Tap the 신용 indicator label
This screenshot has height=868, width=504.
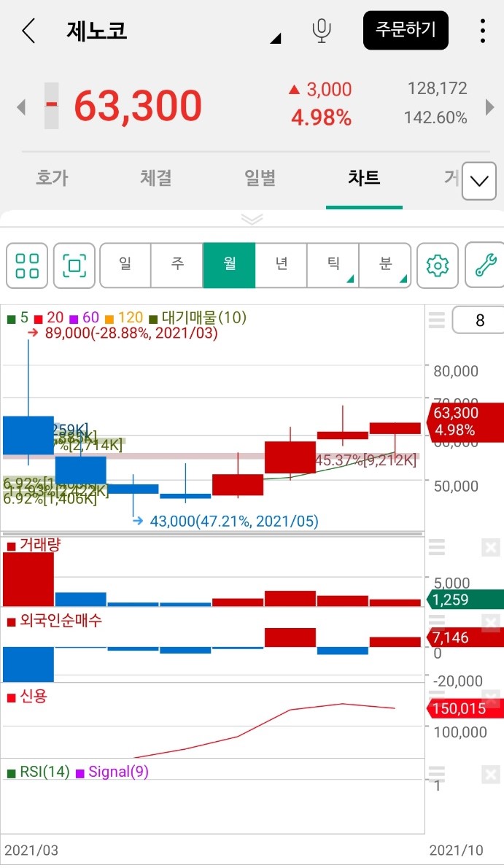point(27,697)
